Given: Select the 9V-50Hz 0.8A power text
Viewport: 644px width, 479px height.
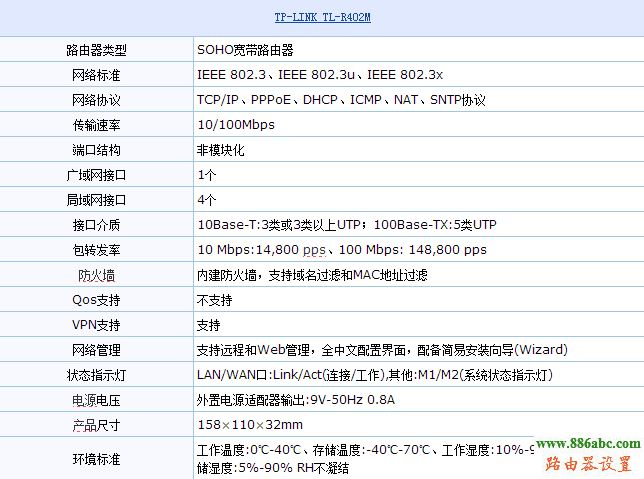Looking at the screenshot, I should click(296, 400).
